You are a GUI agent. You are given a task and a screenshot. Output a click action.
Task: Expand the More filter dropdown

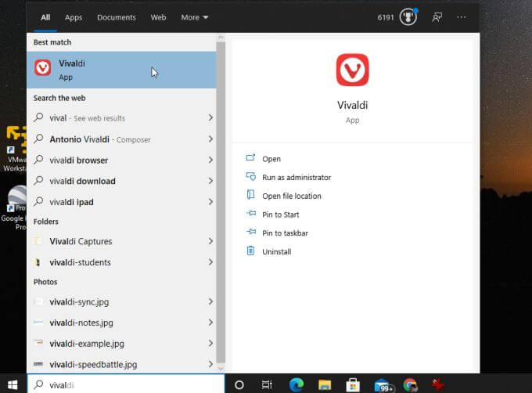click(194, 17)
